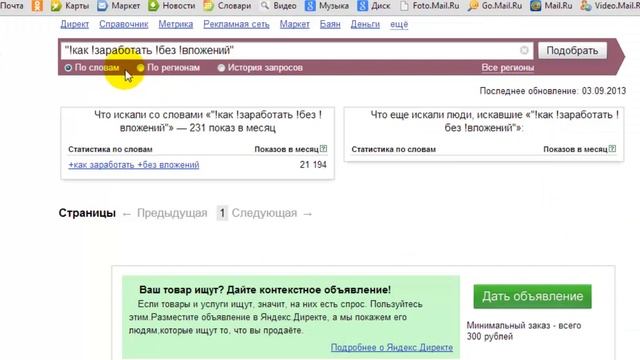Screen dimensions: 640x360
Task: Click the Минимальный заказ - всего 300 рублей text
Action: [x=524, y=331]
